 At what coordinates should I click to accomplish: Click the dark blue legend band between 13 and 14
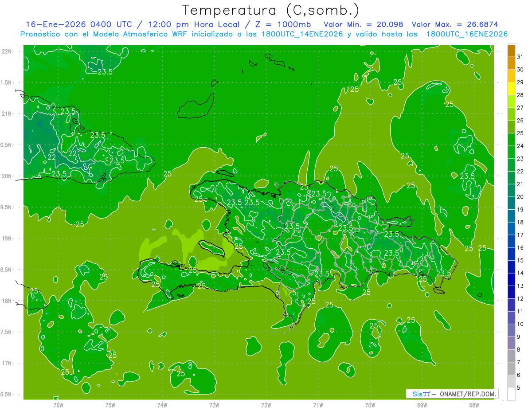pos(511,279)
